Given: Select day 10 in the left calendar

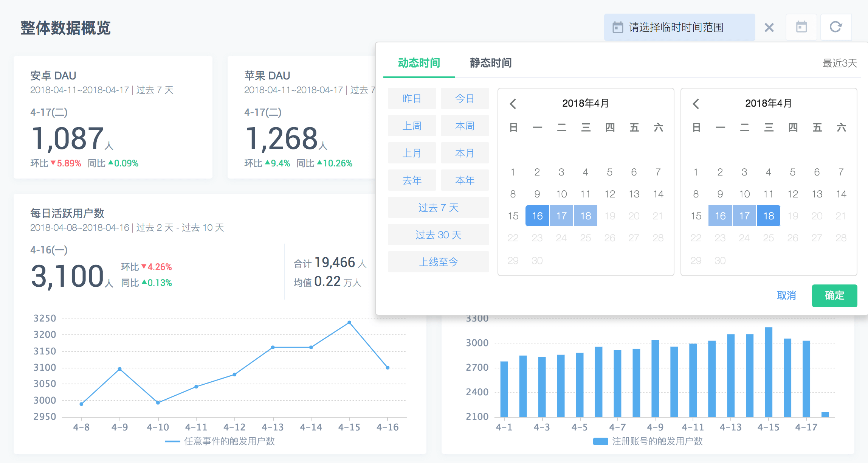Looking at the screenshot, I should [561, 194].
